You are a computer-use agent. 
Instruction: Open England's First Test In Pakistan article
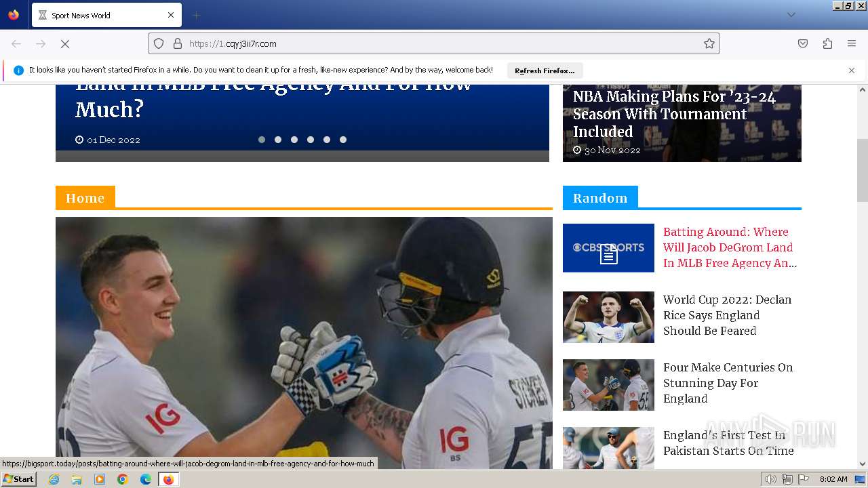(x=728, y=443)
